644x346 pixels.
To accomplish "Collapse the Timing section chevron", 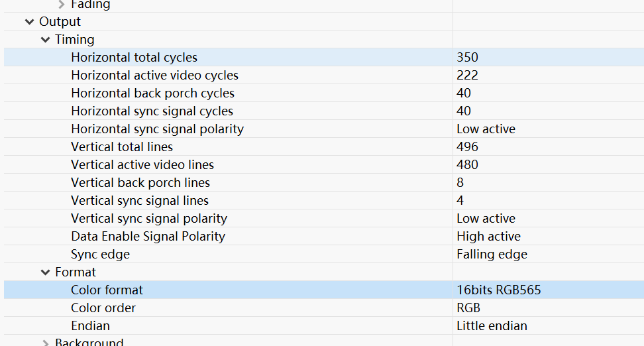I will click(46, 40).
